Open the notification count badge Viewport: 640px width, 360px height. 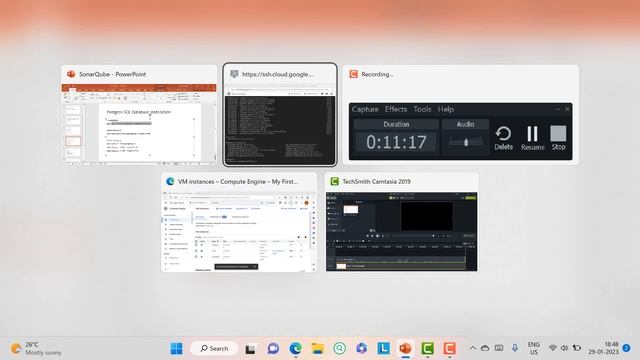[x=627, y=348]
